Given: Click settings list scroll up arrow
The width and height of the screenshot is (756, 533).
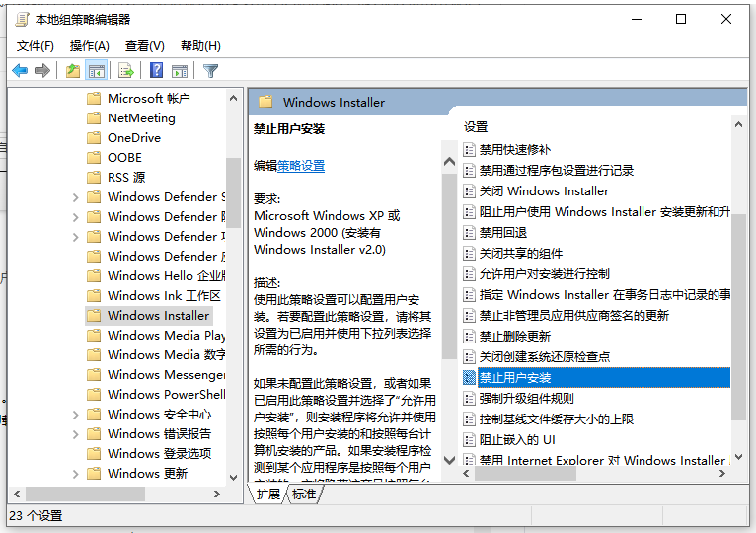Looking at the screenshot, I should click(738, 124).
